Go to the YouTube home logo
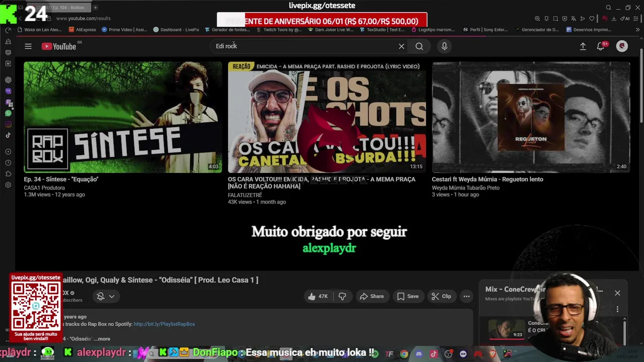The height and width of the screenshot is (362, 644). coord(59,46)
